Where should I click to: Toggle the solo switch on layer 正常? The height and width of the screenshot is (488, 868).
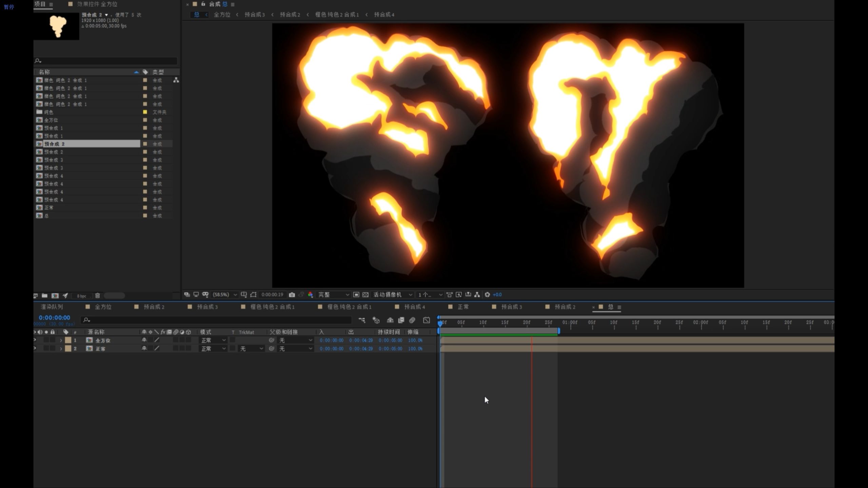coord(46,348)
